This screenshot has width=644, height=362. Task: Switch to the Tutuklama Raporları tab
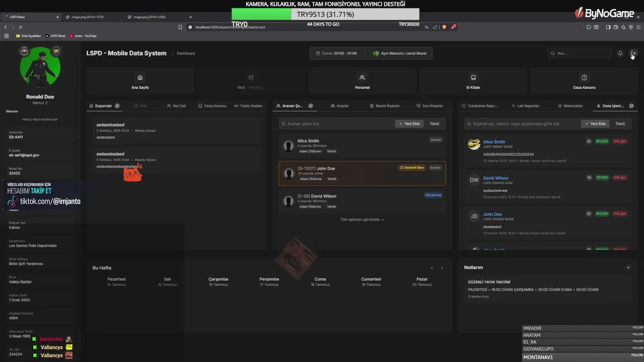pos(480,106)
